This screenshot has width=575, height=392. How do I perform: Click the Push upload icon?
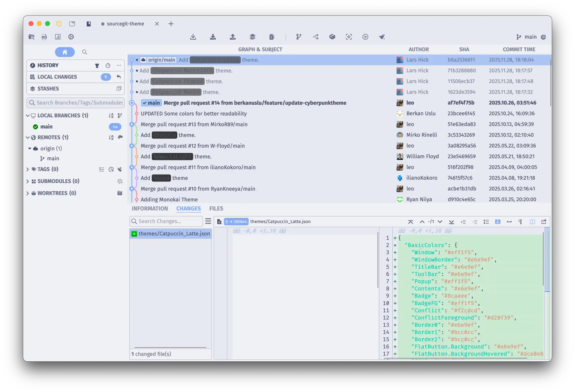point(233,37)
